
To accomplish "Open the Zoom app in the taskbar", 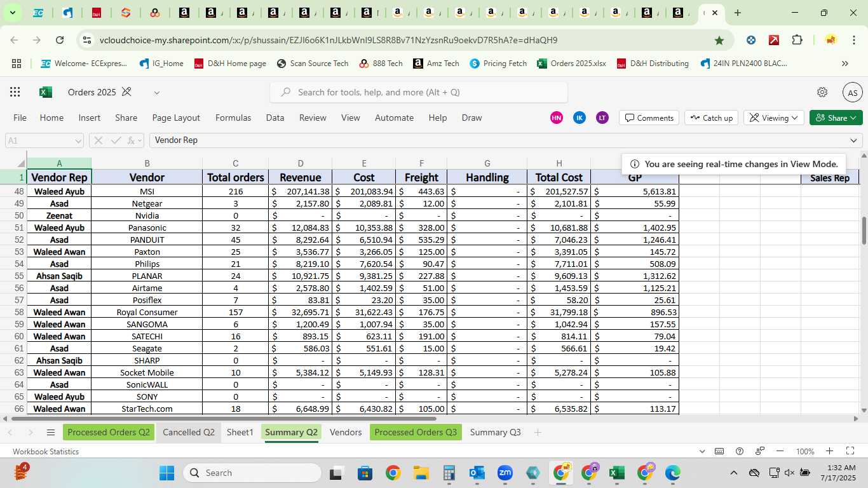I will point(505,473).
